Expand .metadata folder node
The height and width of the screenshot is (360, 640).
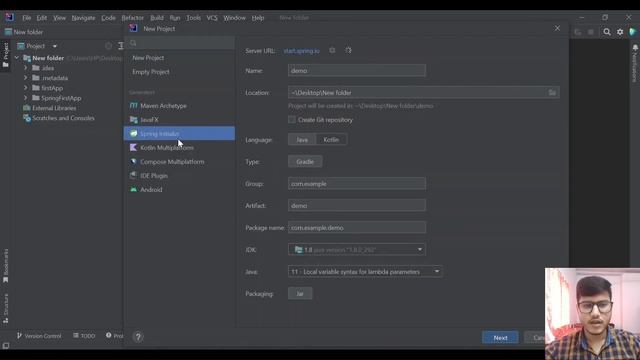click(x=25, y=78)
